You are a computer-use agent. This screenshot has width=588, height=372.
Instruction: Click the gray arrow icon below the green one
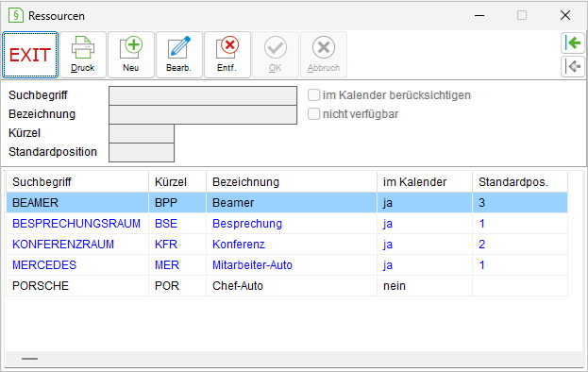click(573, 67)
